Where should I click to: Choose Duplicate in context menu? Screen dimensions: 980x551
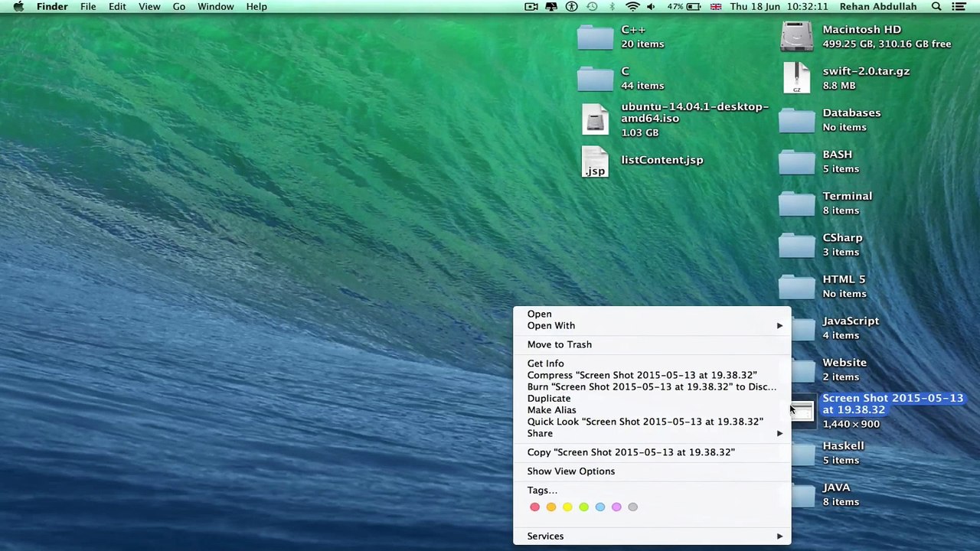point(652,398)
